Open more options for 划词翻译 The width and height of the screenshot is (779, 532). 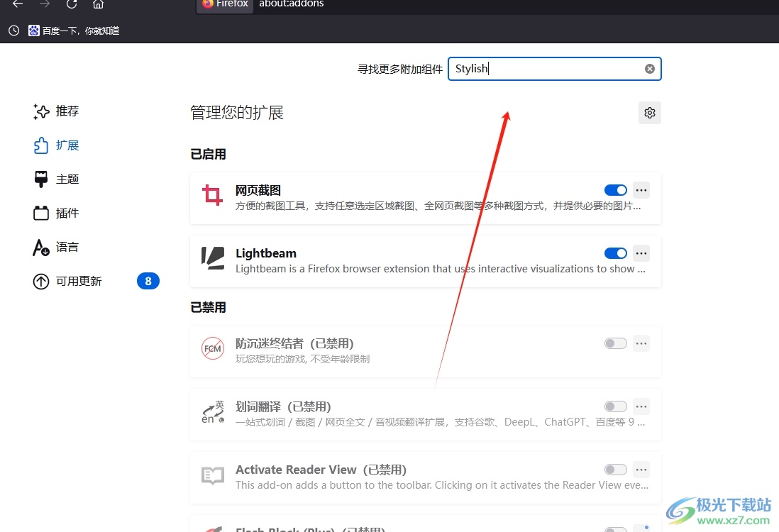click(641, 406)
